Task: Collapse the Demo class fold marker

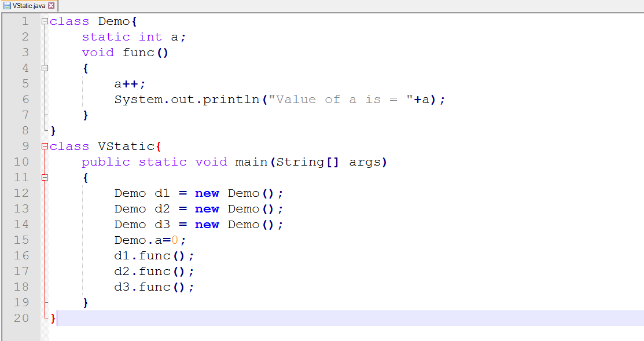Action: tap(45, 21)
